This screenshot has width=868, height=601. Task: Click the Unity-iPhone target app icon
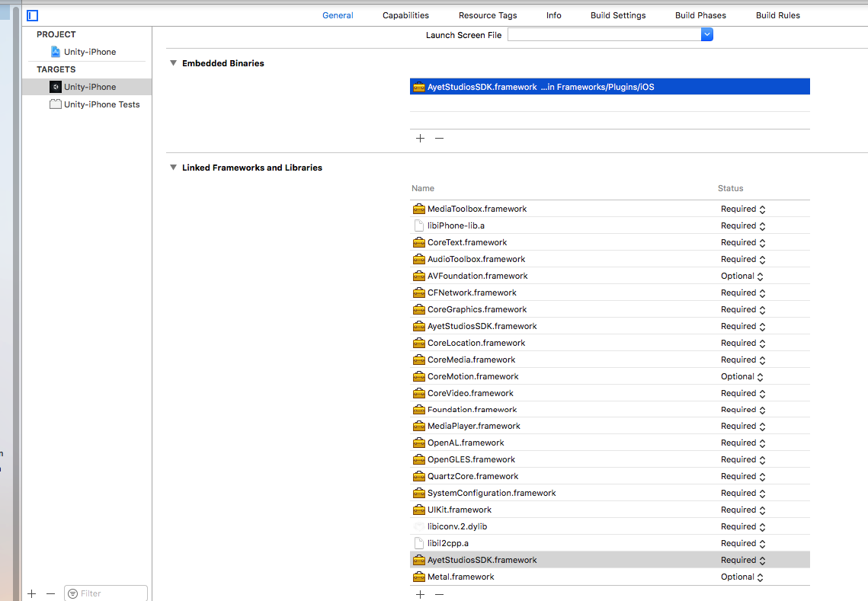coord(56,87)
